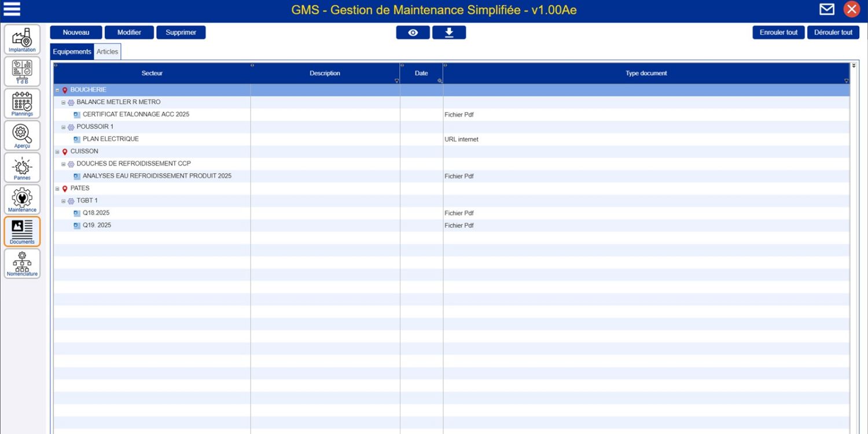Open the Type document column filter
868x434 pixels.
[x=846, y=81]
